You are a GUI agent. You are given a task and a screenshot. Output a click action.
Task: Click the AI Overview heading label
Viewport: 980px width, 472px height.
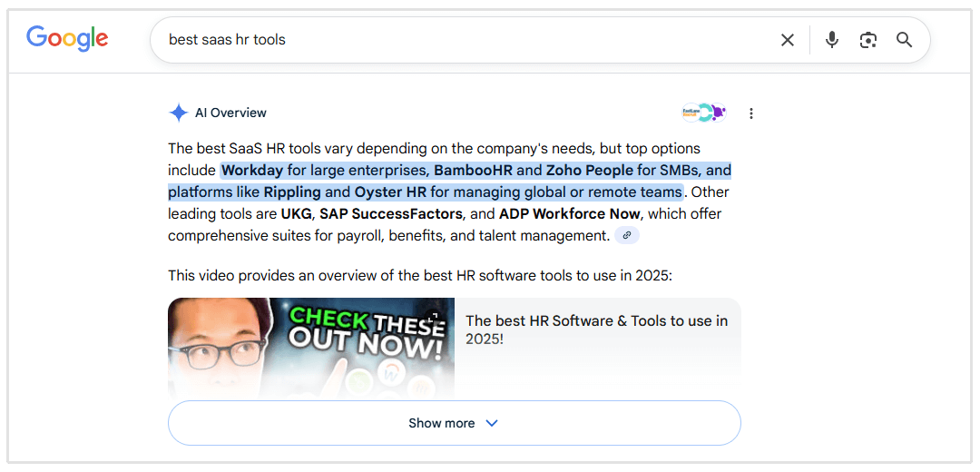click(x=230, y=113)
